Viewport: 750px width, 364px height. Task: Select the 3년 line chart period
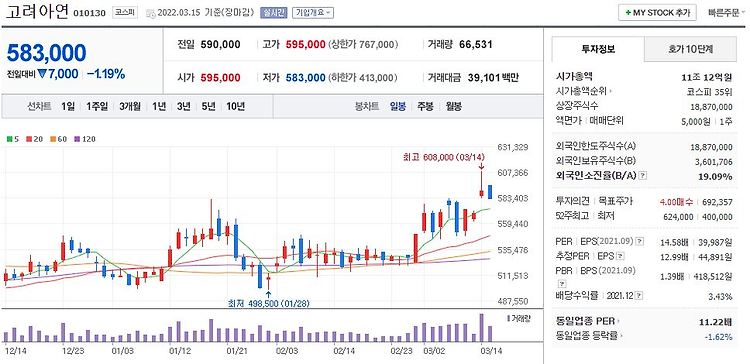coord(183,107)
